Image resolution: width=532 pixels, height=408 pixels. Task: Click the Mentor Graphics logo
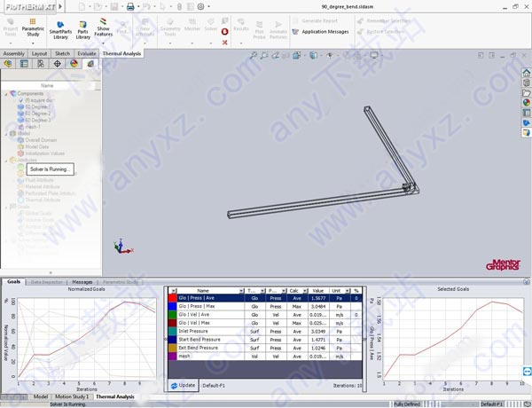[503, 265]
